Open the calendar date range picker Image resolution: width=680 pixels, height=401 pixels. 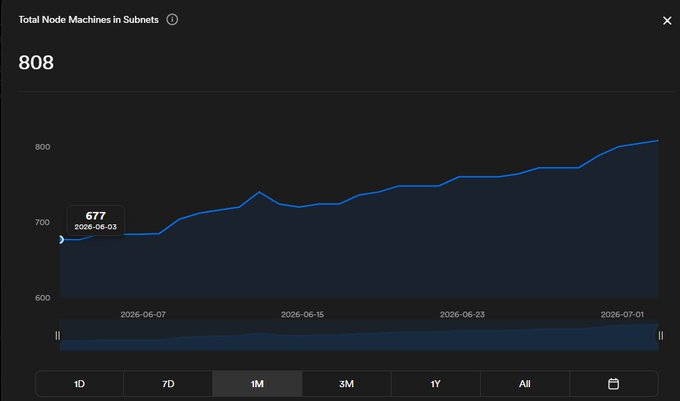613,384
